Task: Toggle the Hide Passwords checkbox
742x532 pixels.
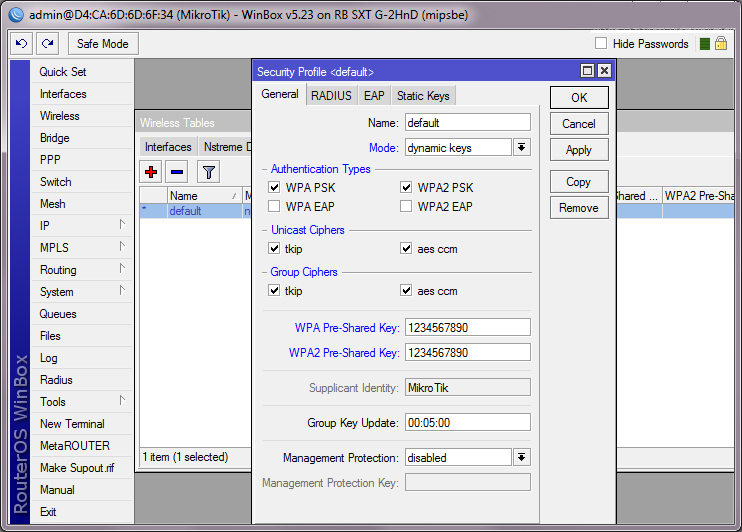Action: tap(601, 44)
